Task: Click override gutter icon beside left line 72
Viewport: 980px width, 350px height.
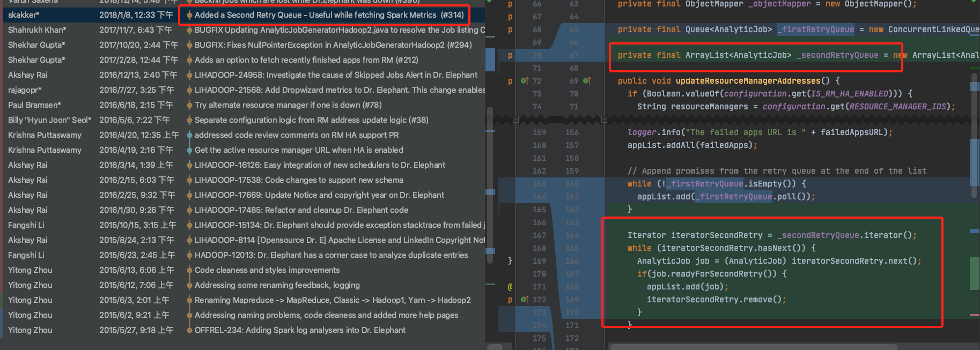Action: [525, 81]
